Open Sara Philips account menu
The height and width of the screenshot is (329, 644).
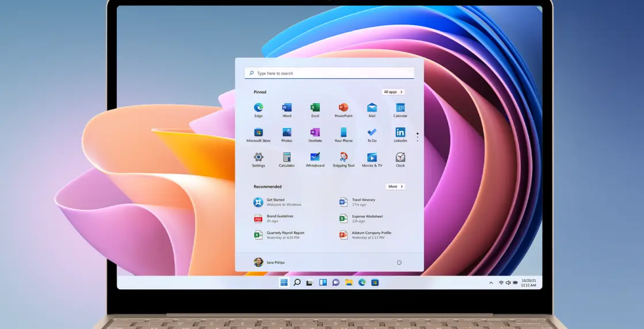pyautogui.click(x=269, y=262)
